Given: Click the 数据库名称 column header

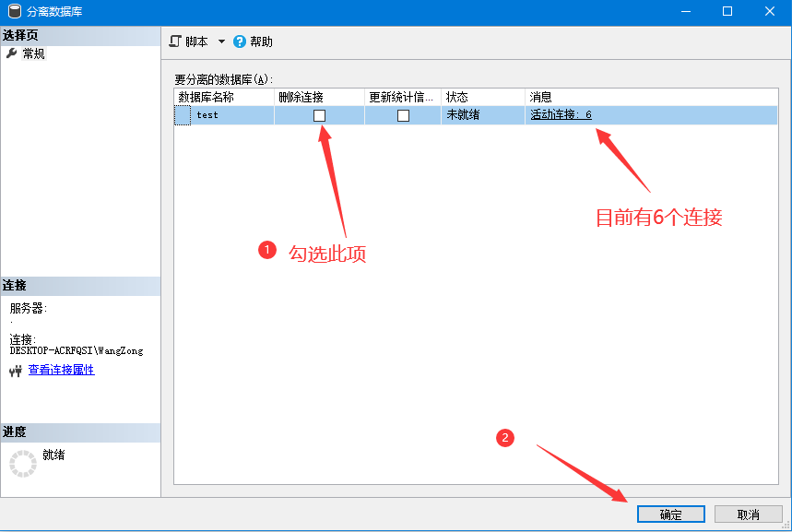Looking at the screenshot, I should (x=224, y=97).
